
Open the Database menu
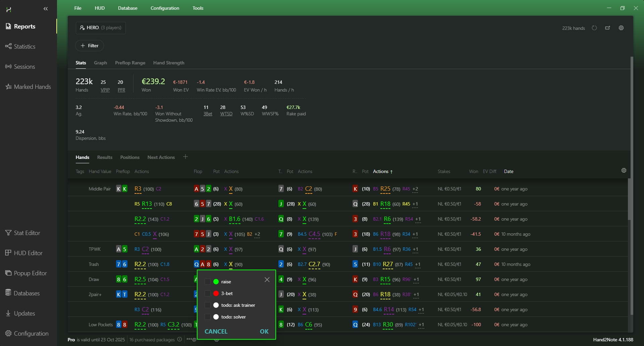127,8
